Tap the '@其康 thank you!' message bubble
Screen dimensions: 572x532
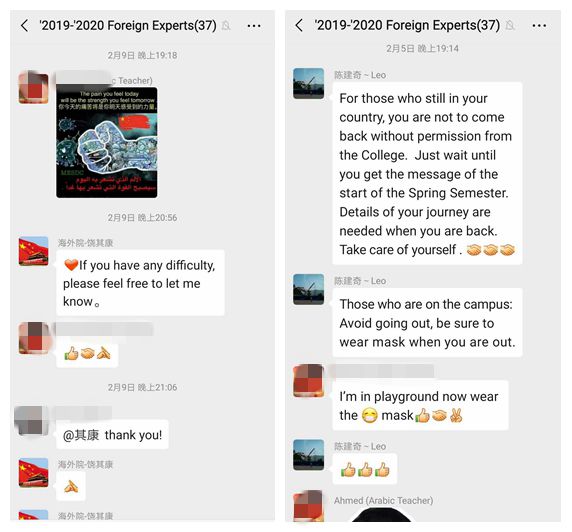(112, 435)
